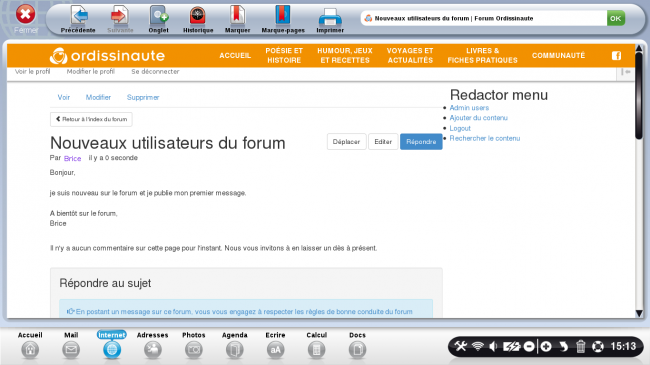Open the Mail envelope icon
This screenshot has height=365, width=650.
[x=71, y=350]
